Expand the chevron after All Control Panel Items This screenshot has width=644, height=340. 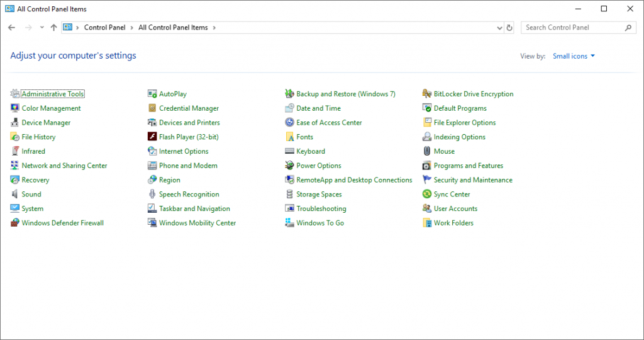pyautogui.click(x=214, y=28)
